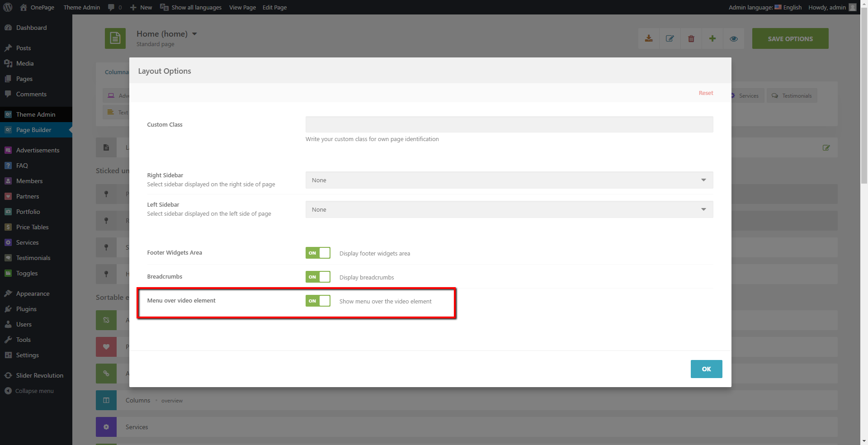Viewport: 868px width, 445px height.
Task: Click into the Custom Class field
Action: point(509,124)
